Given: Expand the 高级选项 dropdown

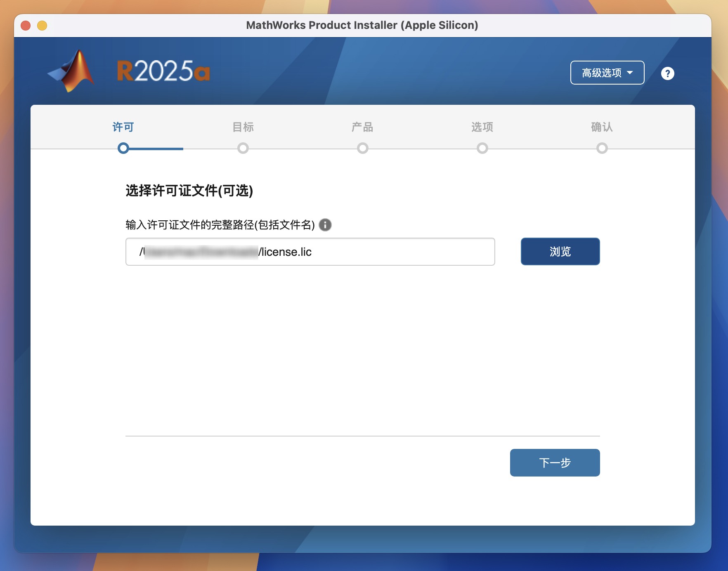Looking at the screenshot, I should [607, 73].
